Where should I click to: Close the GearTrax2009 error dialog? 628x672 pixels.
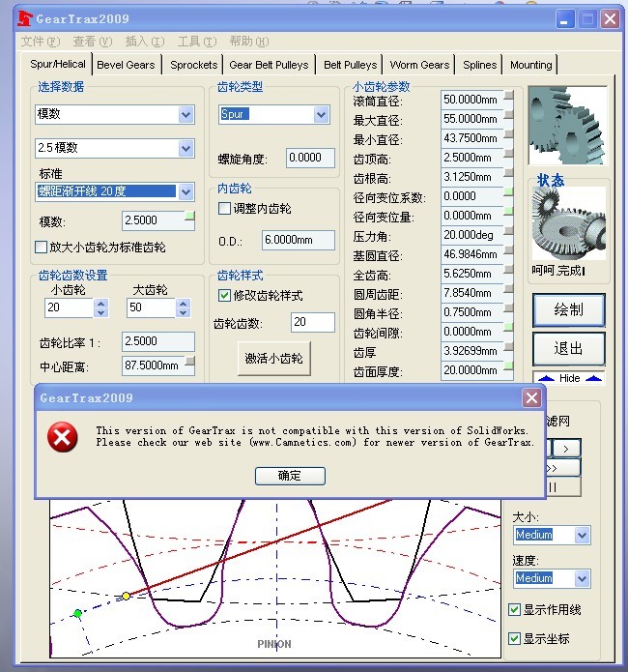pos(531,398)
